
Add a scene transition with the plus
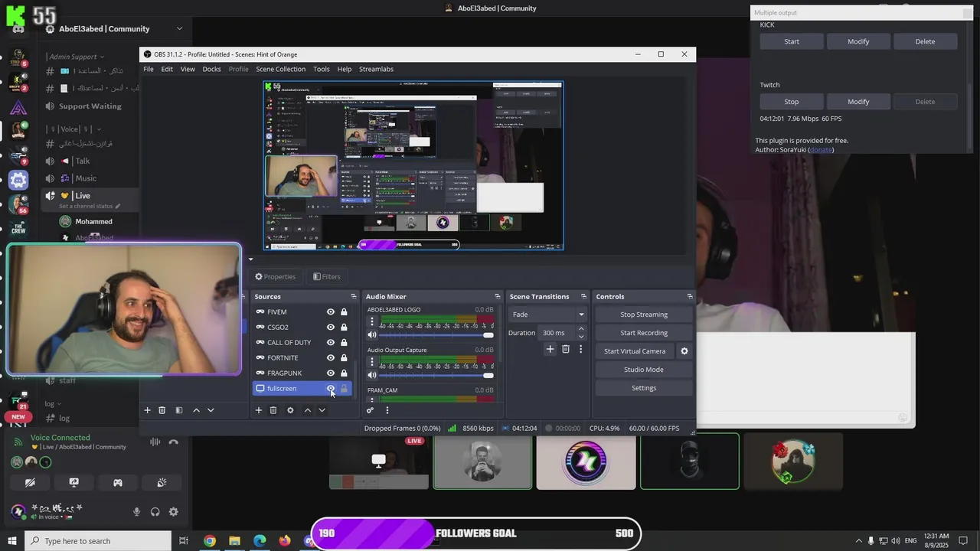coord(550,349)
